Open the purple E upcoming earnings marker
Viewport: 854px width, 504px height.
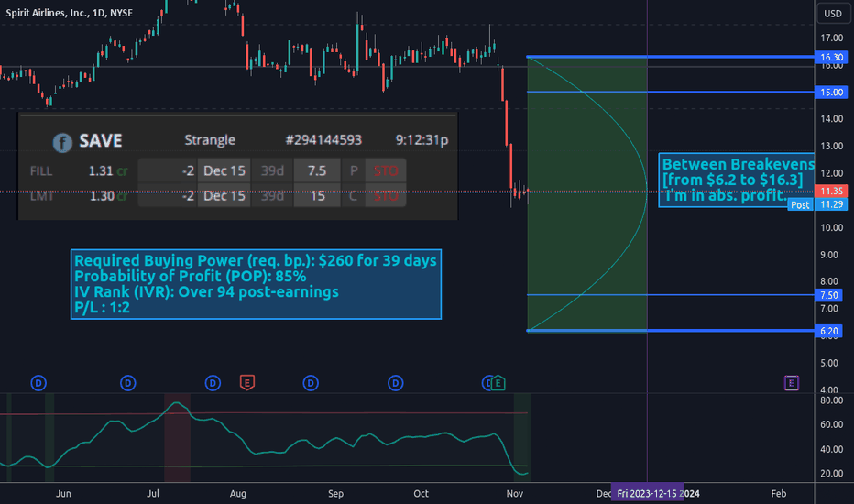coord(792,383)
